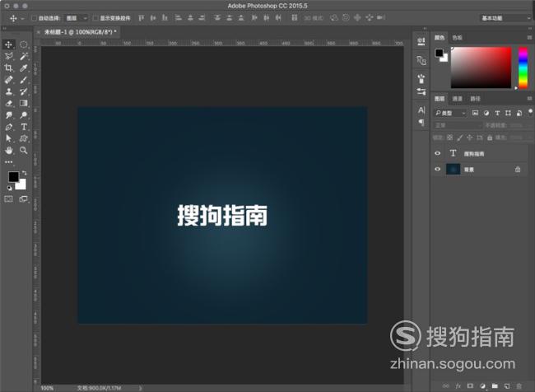Select the Dodge tool
The height and width of the screenshot is (392, 535).
pos(24,114)
